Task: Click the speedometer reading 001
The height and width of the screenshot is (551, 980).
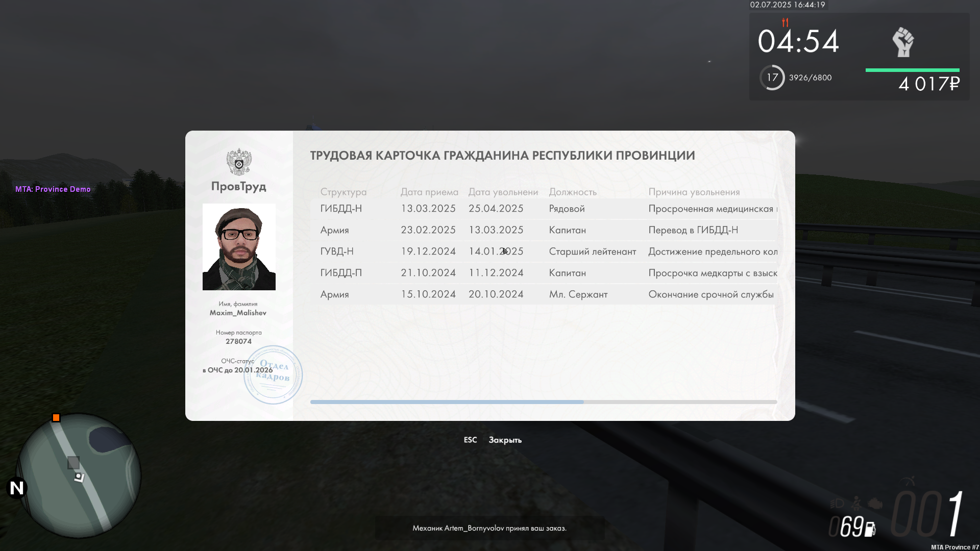Action: pos(928,514)
